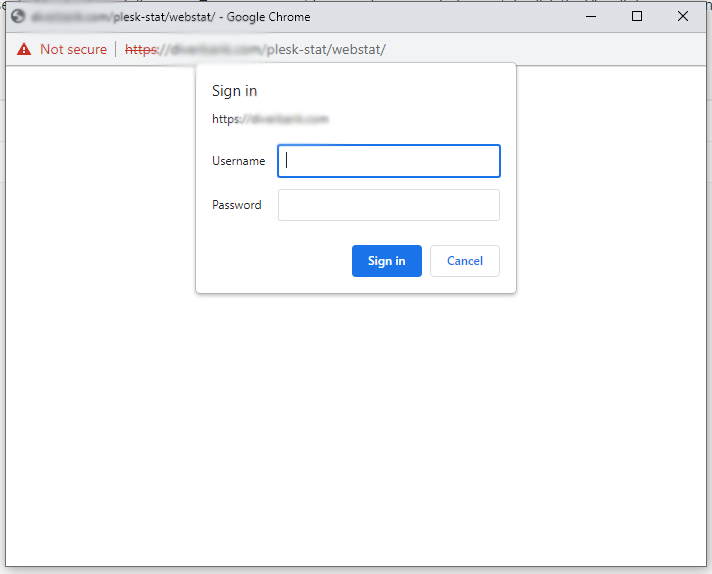Click the blue Sign in button
This screenshot has height=574, width=712.
[x=386, y=261]
